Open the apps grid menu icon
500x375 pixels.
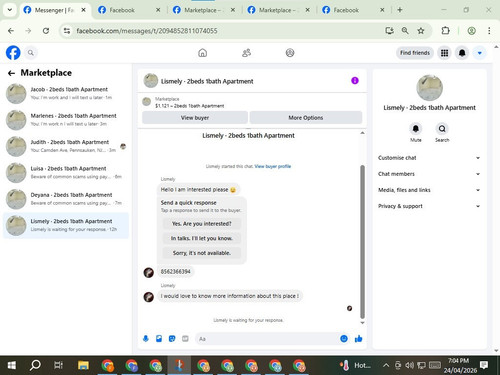tap(444, 53)
